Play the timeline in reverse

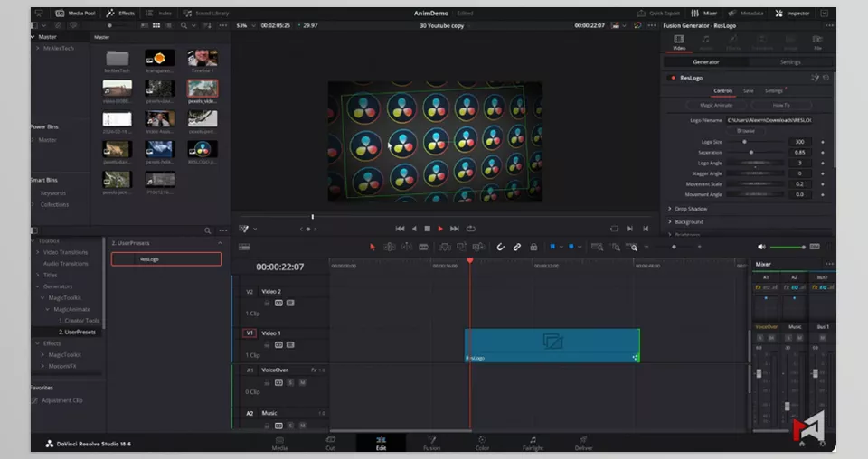414,229
